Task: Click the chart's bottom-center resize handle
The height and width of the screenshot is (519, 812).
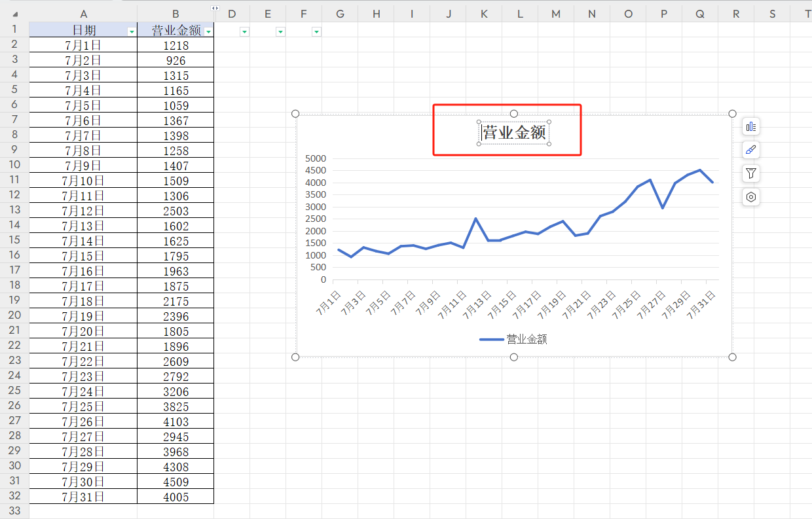Action: pos(514,357)
